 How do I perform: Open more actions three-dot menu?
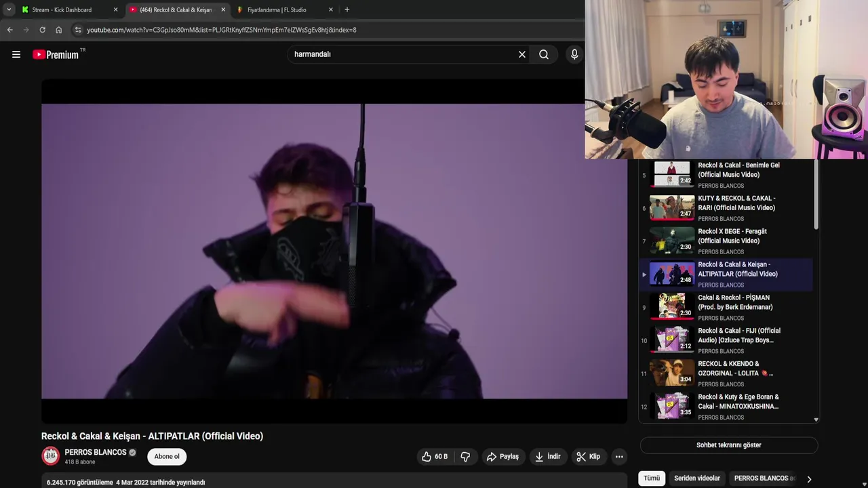click(x=619, y=457)
